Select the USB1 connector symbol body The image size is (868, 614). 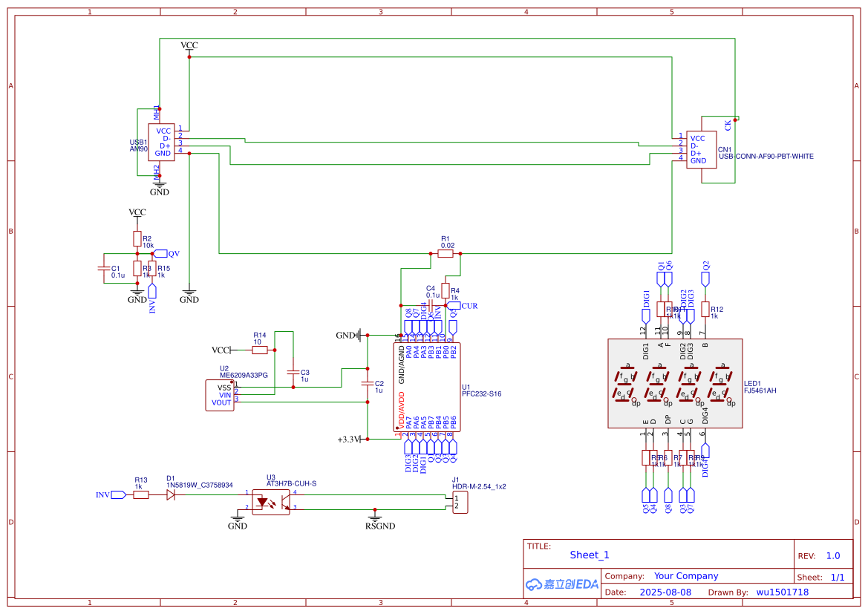tap(162, 143)
